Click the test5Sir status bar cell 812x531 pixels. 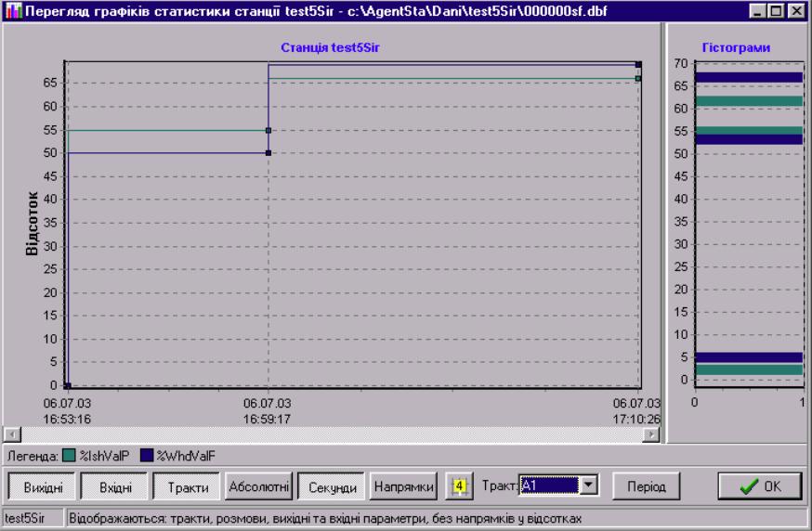pyautogui.click(x=33, y=518)
